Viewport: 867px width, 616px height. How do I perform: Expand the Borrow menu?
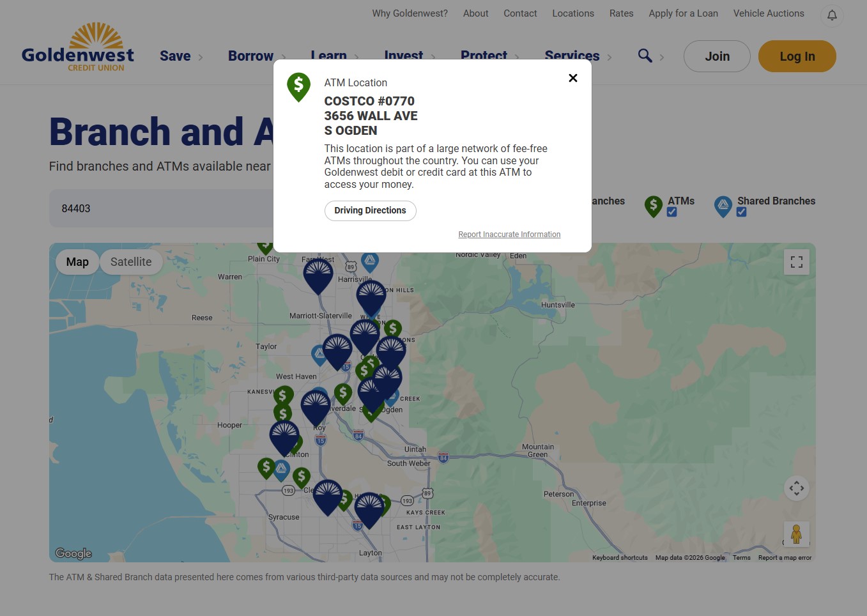[250, 56]
